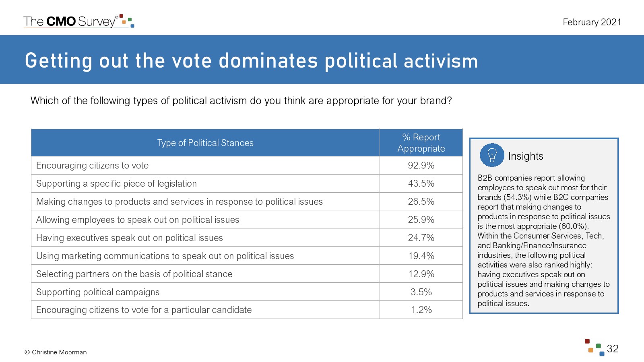Viewport: 644px width, 362px height.
Task: Click the 26.5% value cell
Action: (x=421, y=202)
